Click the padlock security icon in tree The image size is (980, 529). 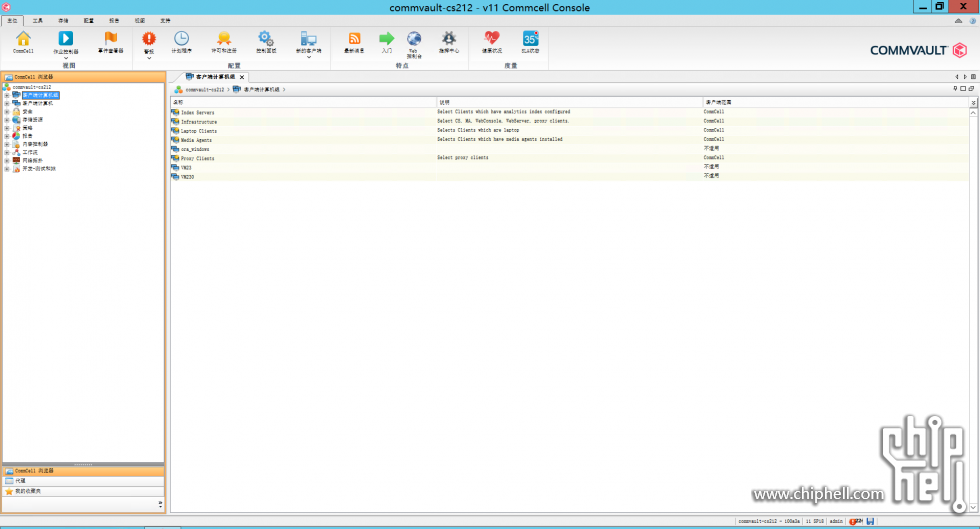pos(16,111)
